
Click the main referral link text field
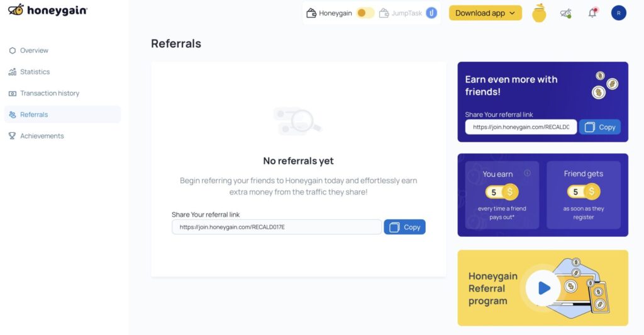[x=277, y=227]
